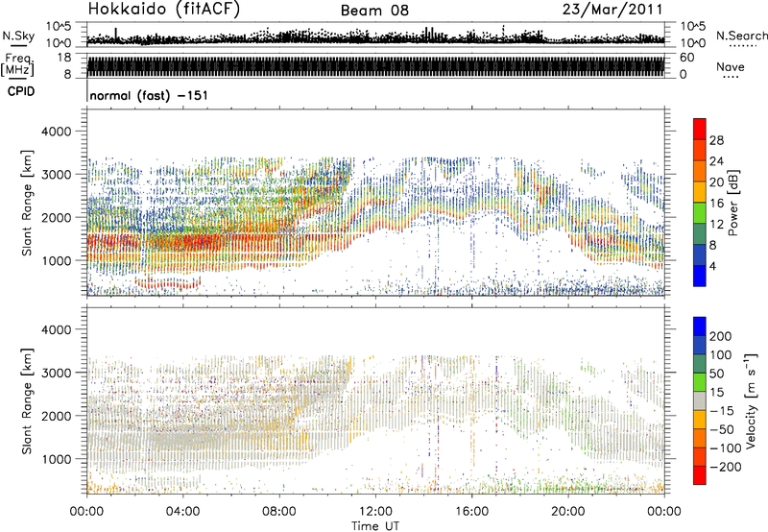Image resolution: width=768 pixels, height=532 pixels.
Task: Click the "24" power colorbar tick label
Action: (x=716, y=161)
